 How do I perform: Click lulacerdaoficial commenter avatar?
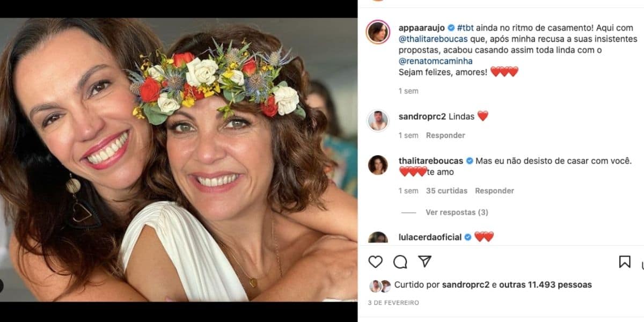378,238
